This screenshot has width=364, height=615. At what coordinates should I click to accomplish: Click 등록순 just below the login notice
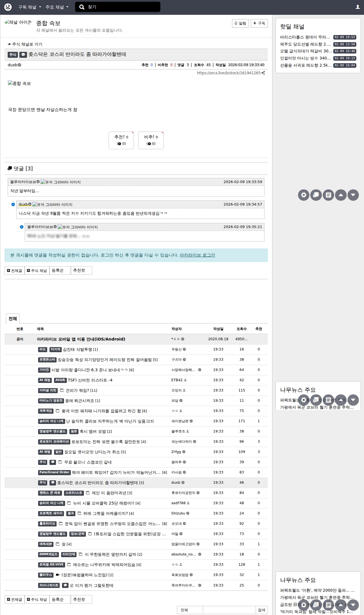pyautogui.click(x=60, y=270)
